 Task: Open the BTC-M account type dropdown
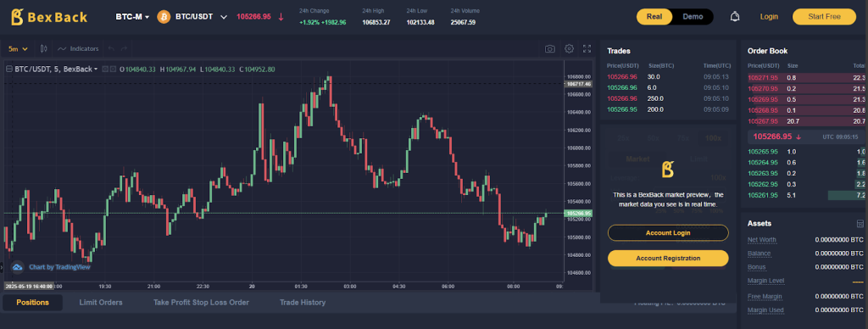pos(132,17)
